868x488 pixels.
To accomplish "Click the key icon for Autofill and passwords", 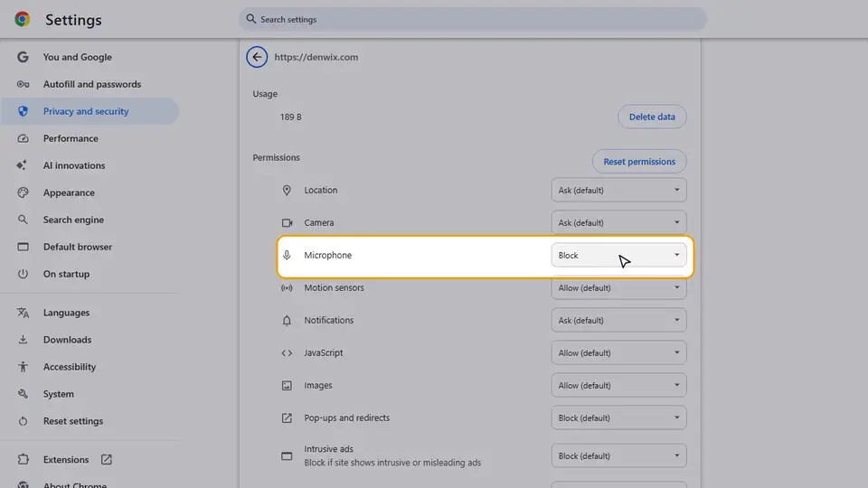I will 23,84.
